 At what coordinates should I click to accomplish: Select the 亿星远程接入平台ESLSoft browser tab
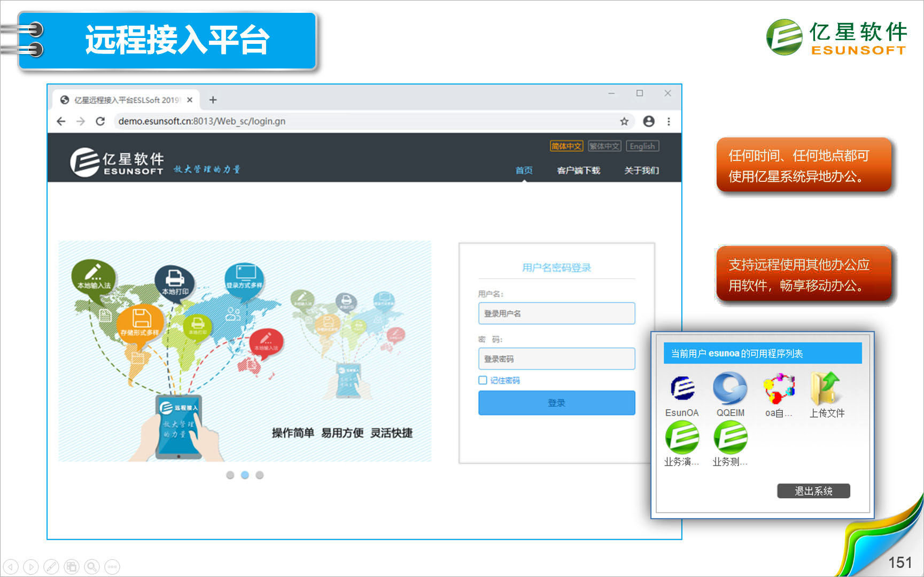126,100
